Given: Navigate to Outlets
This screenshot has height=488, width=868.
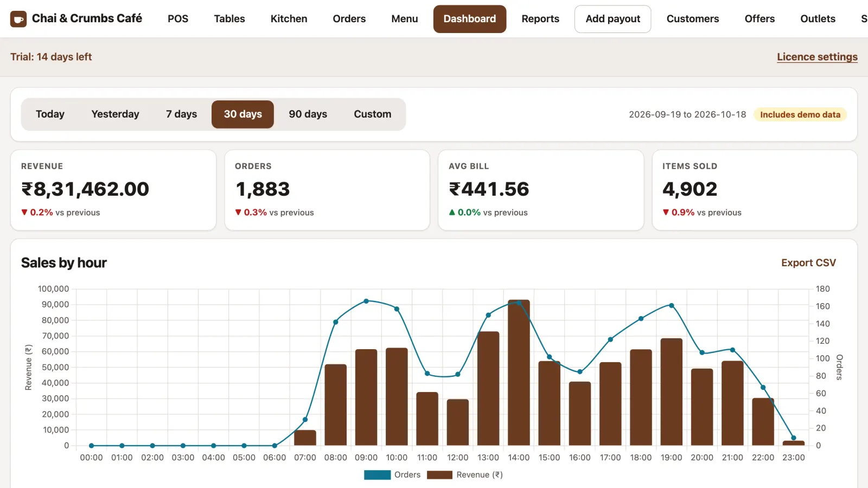Looking at the screenshot, I should (x=818, y=19).
